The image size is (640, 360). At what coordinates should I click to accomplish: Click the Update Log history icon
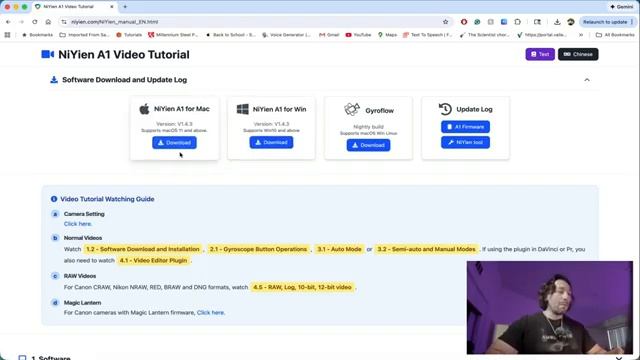pos(445,109)
